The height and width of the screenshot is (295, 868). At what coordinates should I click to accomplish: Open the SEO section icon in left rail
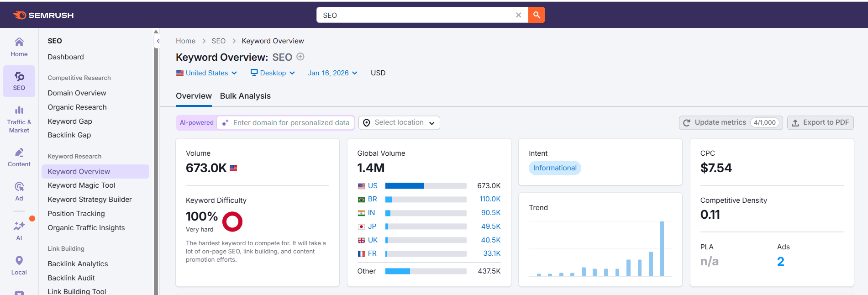[19, 81]
